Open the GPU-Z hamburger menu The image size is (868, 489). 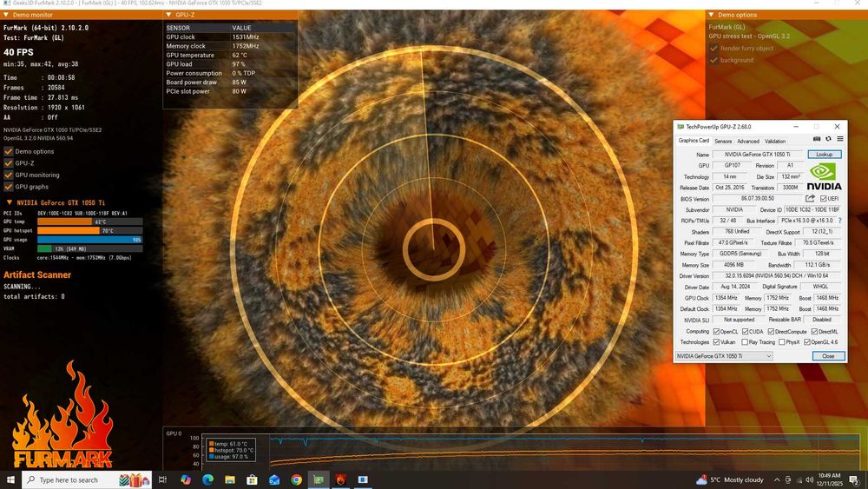tap(839, 139)
